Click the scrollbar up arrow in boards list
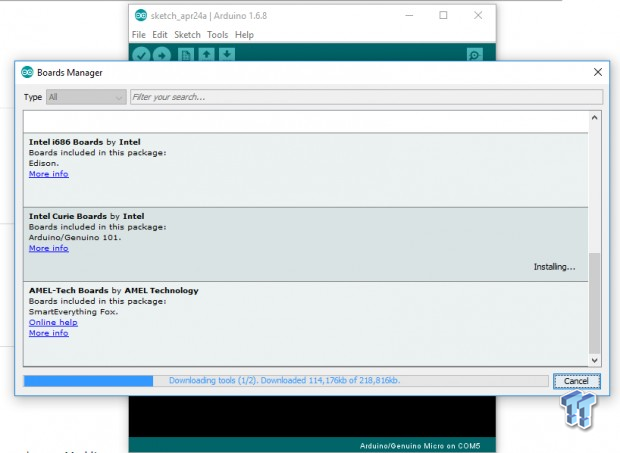The image size is (620, 453). click(x=594, y=118)
